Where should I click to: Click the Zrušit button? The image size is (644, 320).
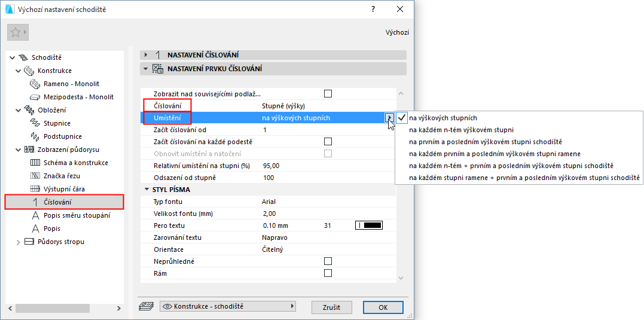click(x=331, y=307)
